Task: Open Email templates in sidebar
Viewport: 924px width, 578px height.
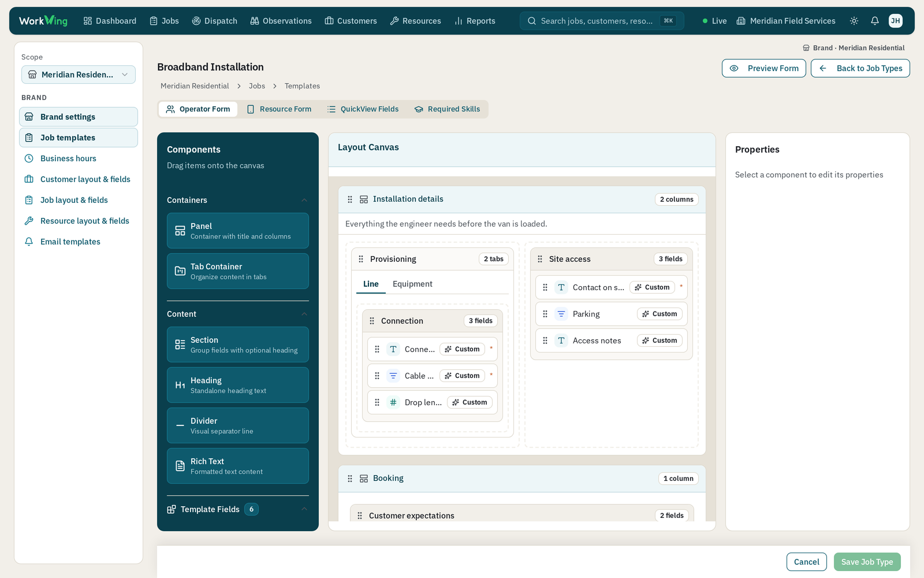Action: tap(79, 242)
